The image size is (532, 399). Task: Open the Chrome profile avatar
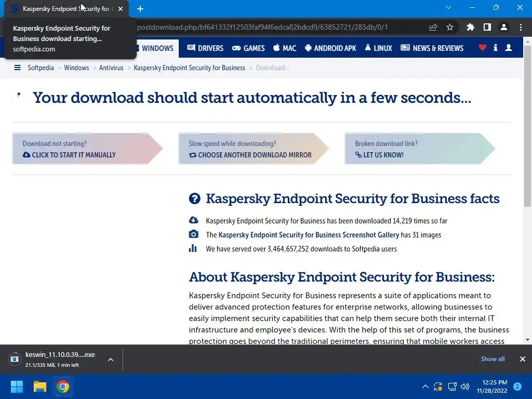coord(504,27)
